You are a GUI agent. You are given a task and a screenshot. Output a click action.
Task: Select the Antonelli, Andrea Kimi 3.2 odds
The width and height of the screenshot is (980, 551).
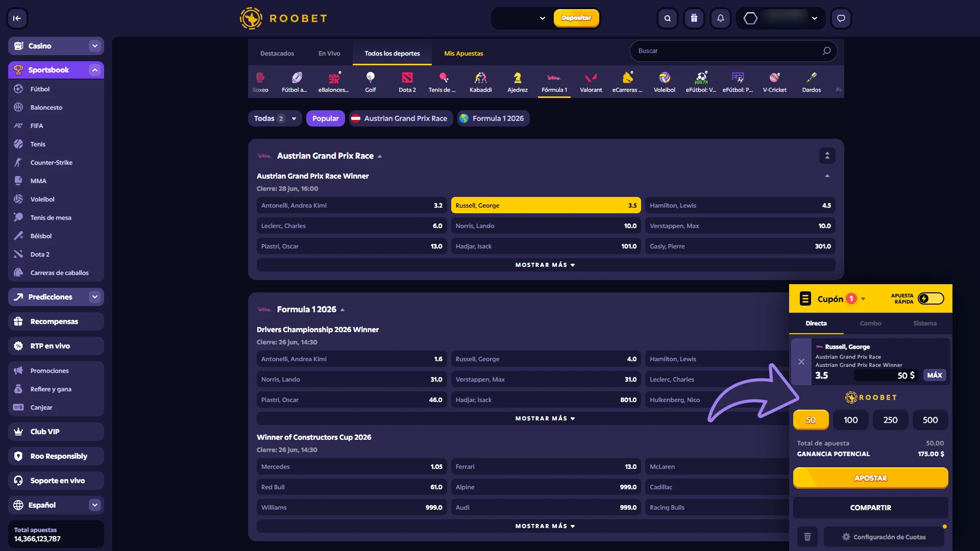(352, 206)
